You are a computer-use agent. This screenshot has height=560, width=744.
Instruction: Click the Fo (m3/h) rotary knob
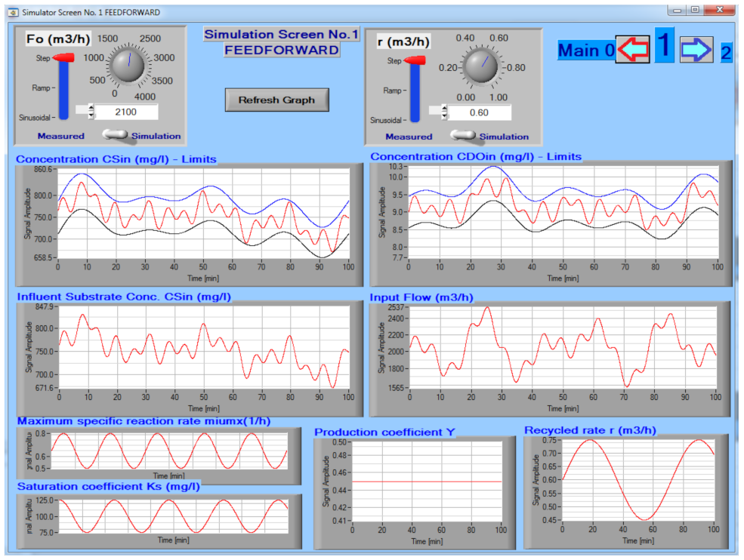128,65
